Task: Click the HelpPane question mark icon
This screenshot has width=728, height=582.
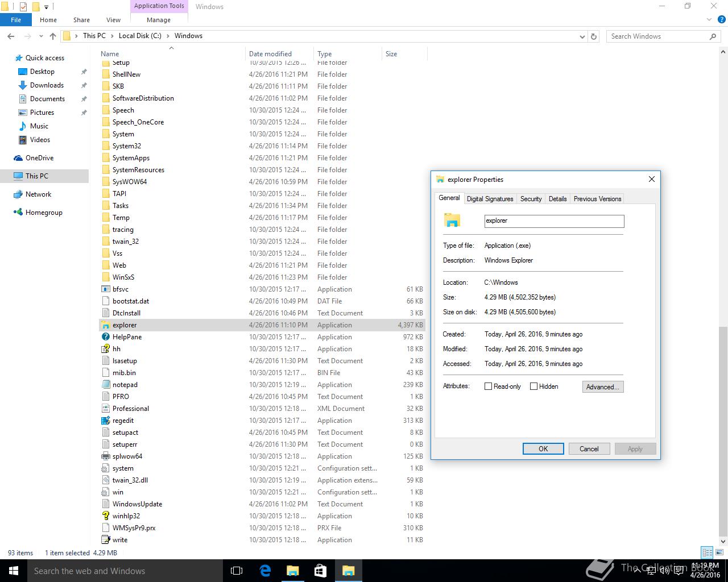Action: point(105,337)
